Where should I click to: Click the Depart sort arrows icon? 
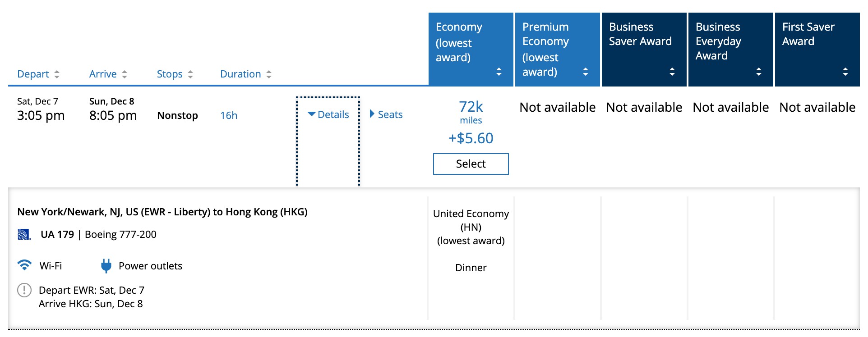click(x=57, y=74)
